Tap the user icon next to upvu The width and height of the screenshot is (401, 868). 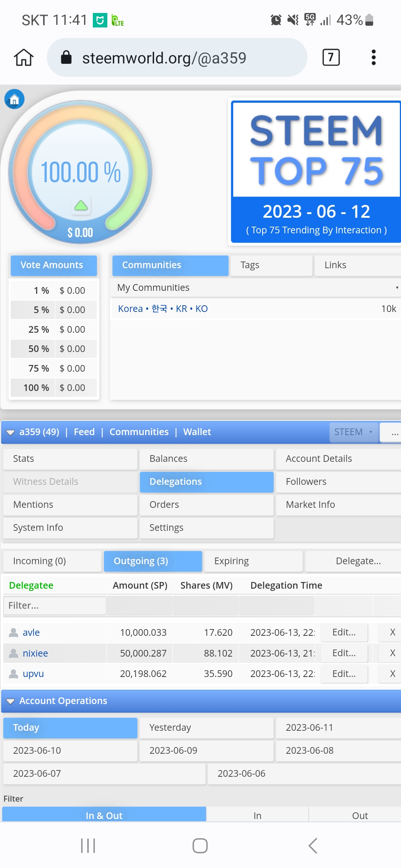click(14, 674)
